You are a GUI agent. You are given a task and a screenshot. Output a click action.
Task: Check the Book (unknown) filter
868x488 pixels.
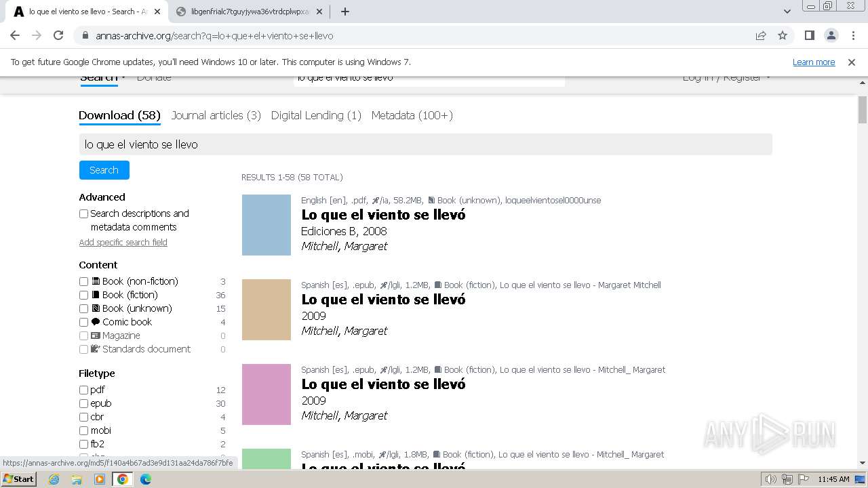(83, 308)
